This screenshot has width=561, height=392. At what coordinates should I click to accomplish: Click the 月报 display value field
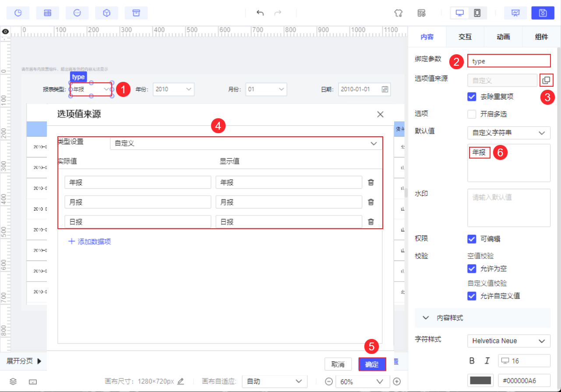pyautogui.click(x=289, y=202)
